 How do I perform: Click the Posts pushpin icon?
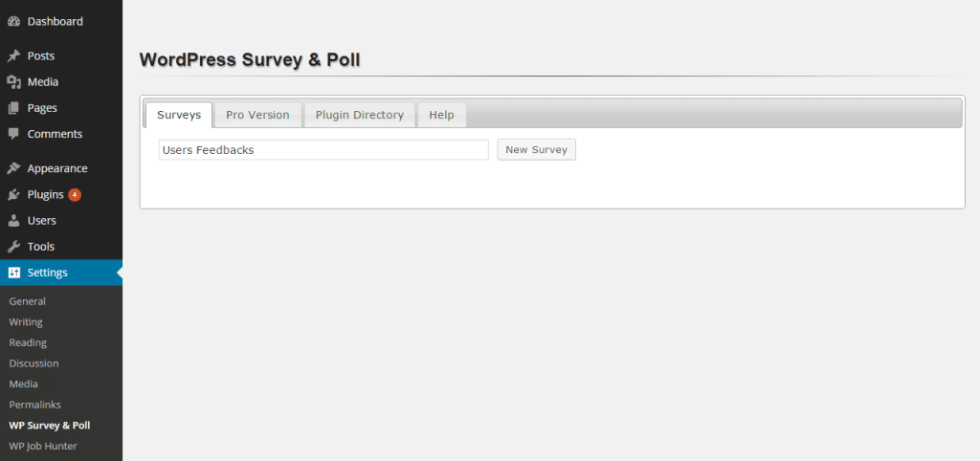pyautogui.click(x=13, y=56)
